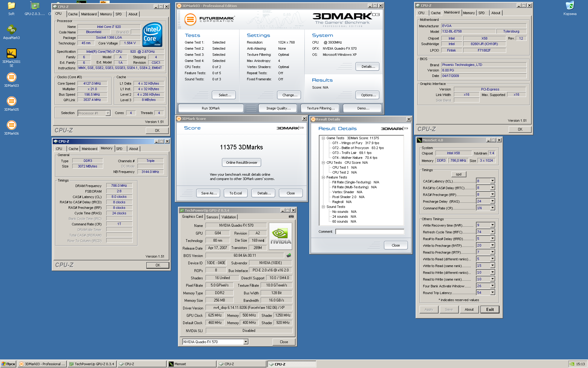Launch 3DMark2001 SE desktop icon
This screenshot has height=368, width=588.
tap(11, 58)
